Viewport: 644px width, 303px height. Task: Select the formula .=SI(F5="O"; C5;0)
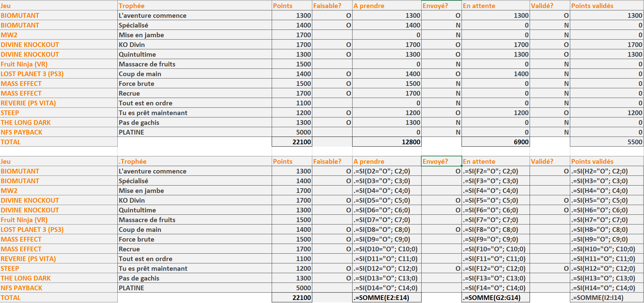click(496, 200)
